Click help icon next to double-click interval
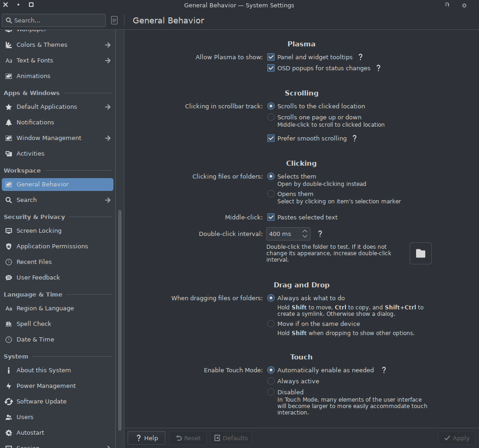 [320, 234]
